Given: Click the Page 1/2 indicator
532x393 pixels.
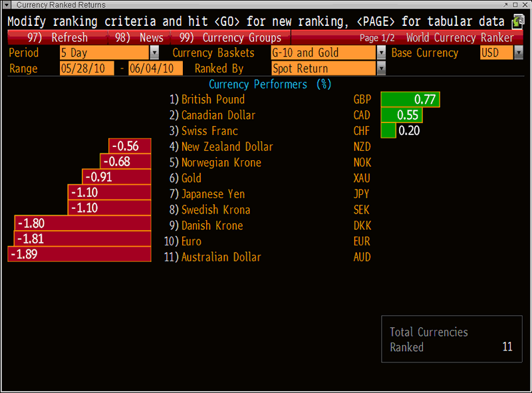Looking at the screenshot, I should point(378,38).
